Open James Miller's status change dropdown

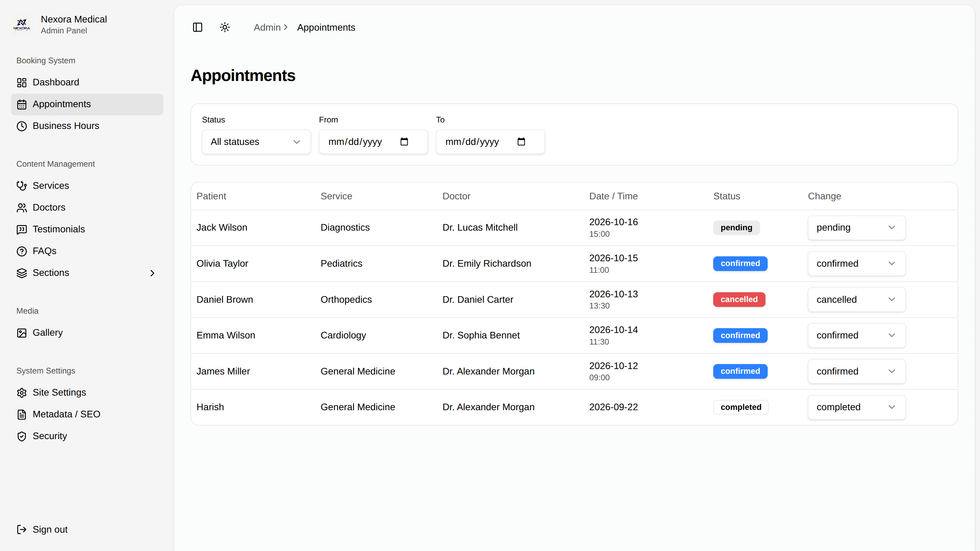857,371
